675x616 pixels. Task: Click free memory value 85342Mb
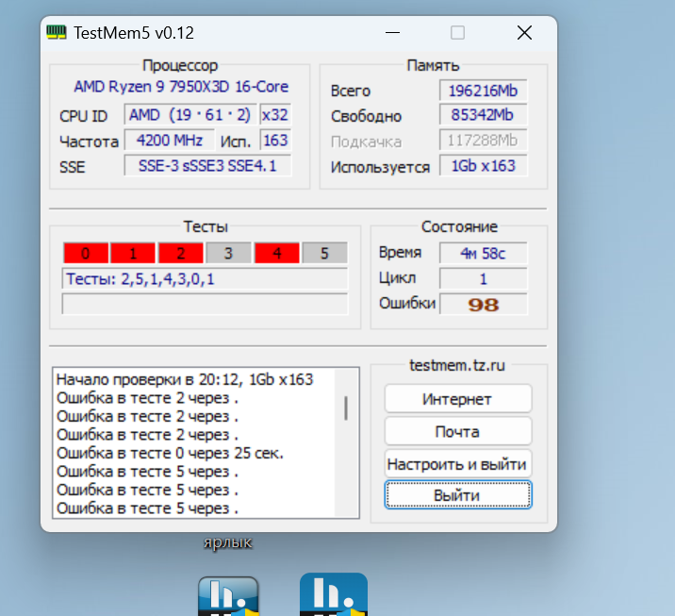(484, 115)
